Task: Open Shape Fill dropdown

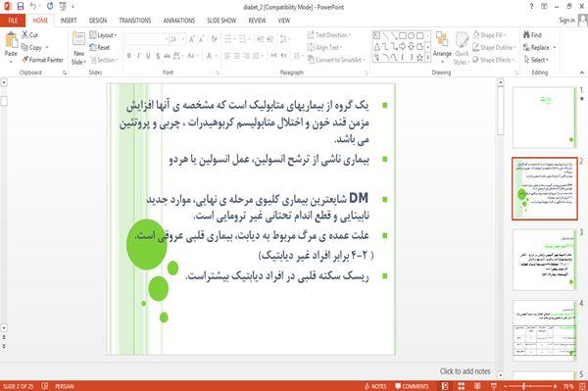Action: point(489,35)
